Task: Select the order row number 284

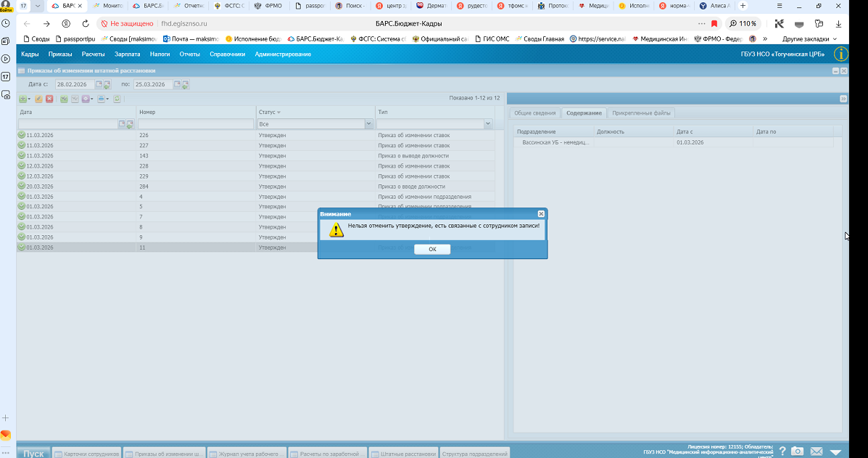Action: pos(256,187)
